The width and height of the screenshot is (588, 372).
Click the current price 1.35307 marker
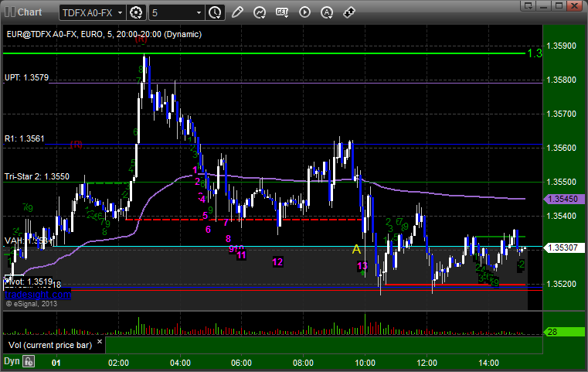click(x=564, y=247)
